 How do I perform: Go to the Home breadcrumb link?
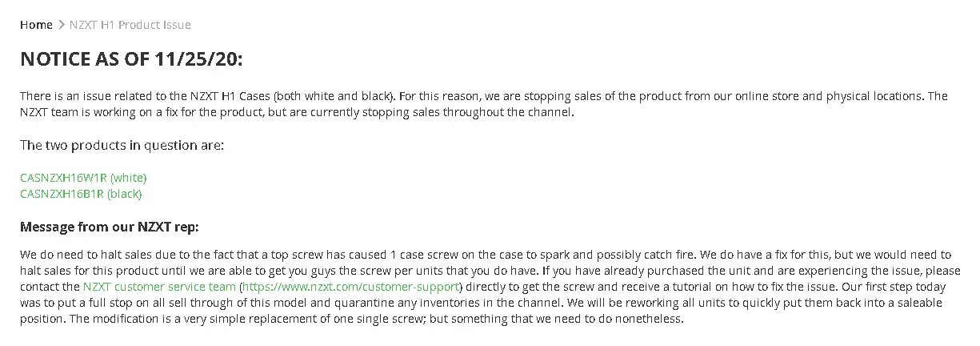point(36,25)
